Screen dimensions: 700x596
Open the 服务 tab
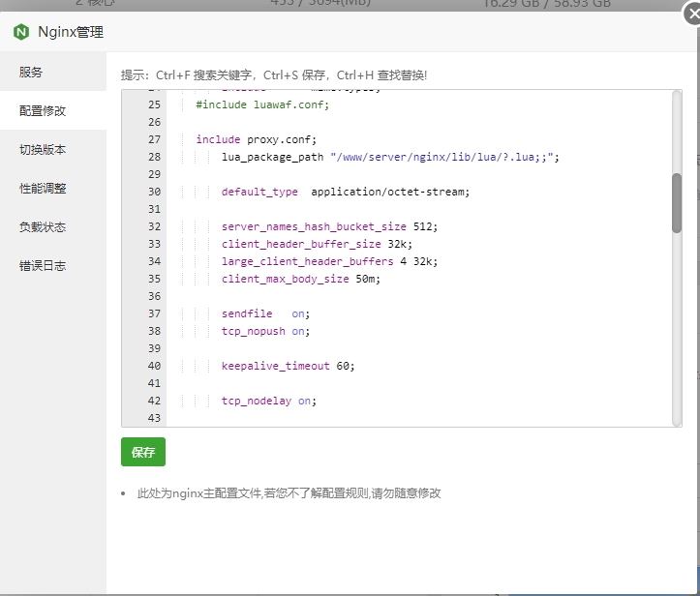tap(53, 72)
